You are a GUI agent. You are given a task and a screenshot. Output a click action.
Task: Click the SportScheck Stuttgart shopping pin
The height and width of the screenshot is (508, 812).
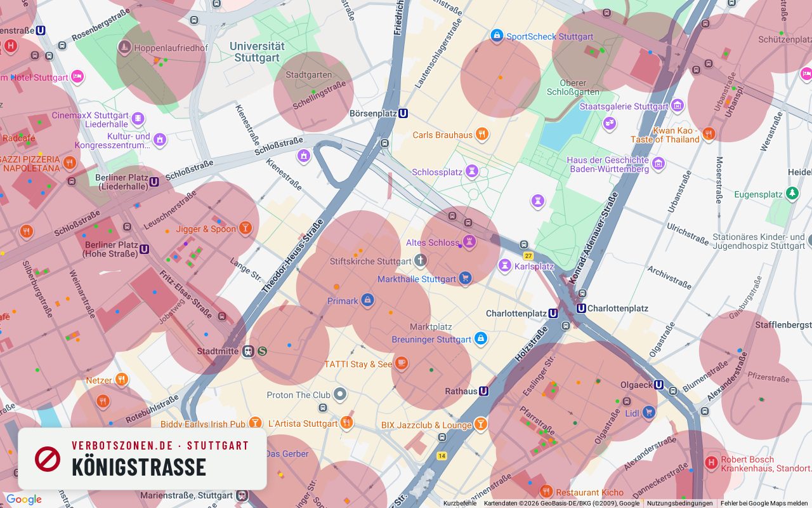pyautogui.click(x=497, y=36)
